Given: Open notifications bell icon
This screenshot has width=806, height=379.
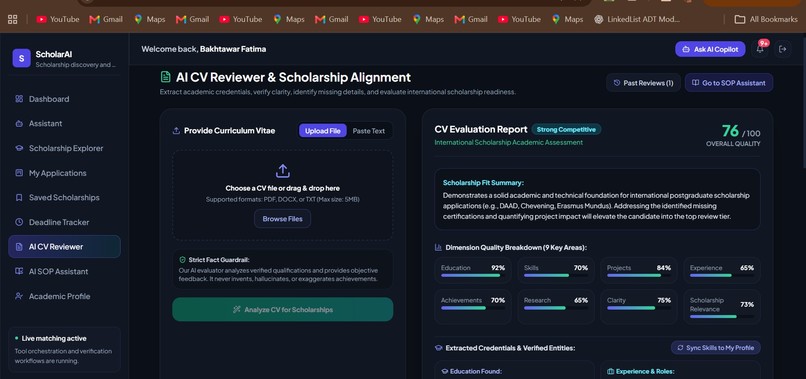Looking at the screenshot, I should [x=760, y=49].
